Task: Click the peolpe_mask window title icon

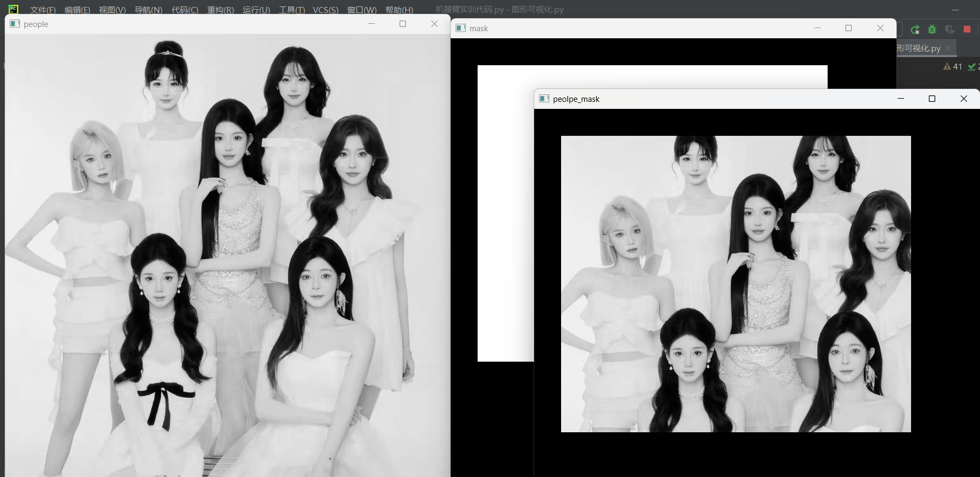Action: pyautogui.click(x=544, y=99)
